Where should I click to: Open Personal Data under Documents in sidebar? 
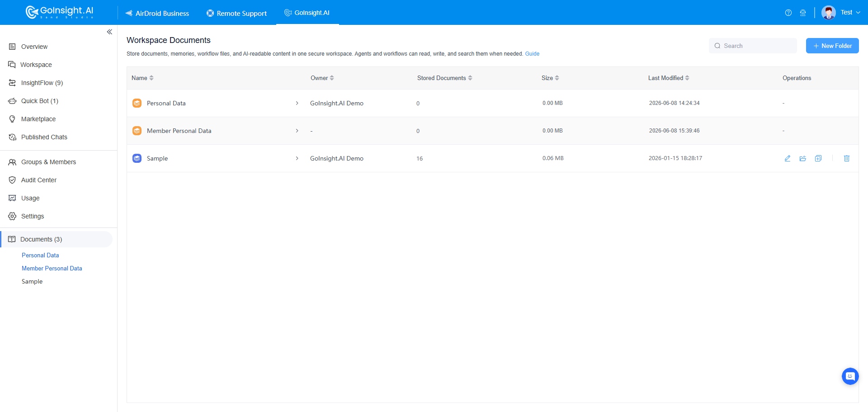(40, 255)
